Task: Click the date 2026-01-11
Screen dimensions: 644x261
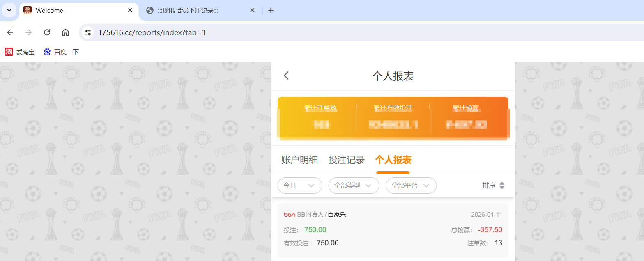Action: tap(487, 215)
